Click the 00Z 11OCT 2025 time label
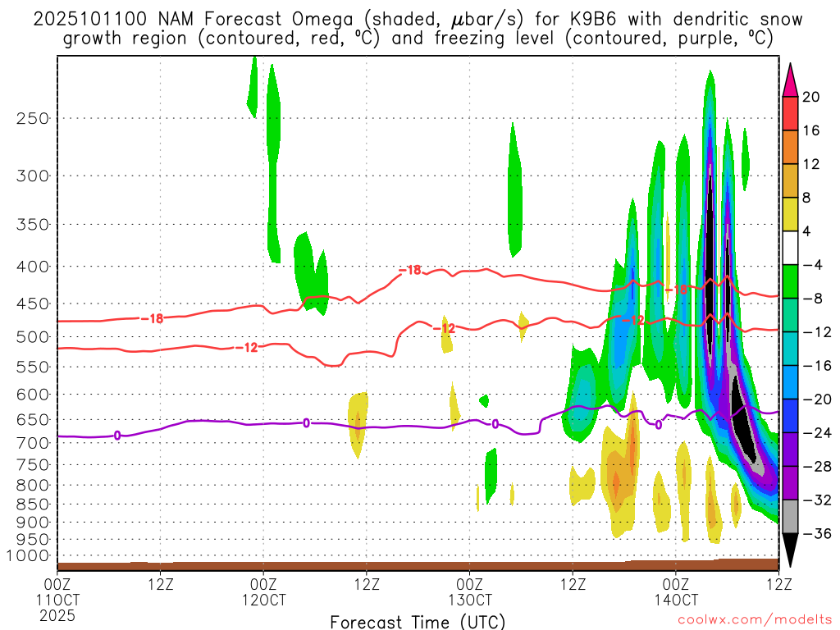 57,600
